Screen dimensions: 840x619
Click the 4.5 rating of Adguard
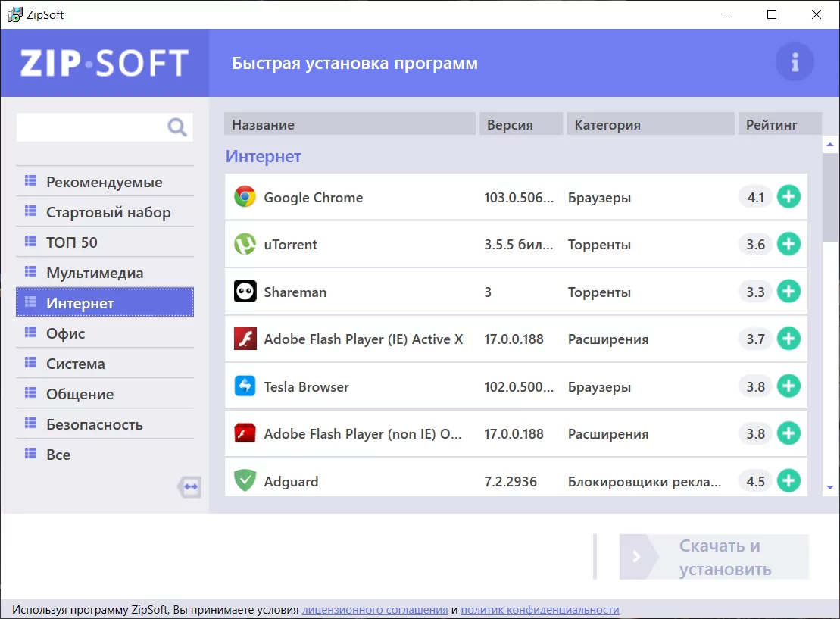pyautogui.click(x=755, y=481)
